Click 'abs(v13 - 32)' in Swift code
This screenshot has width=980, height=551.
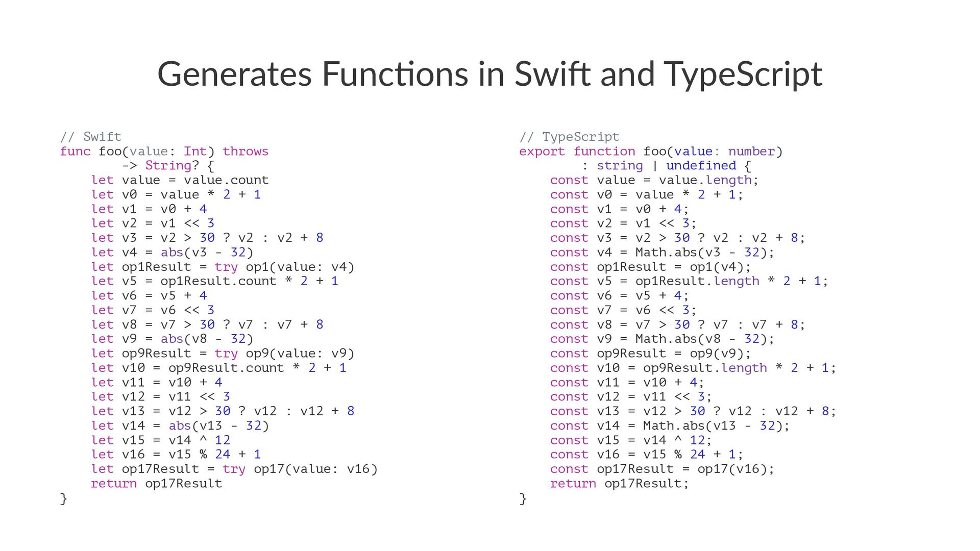(x=218, y=426)
